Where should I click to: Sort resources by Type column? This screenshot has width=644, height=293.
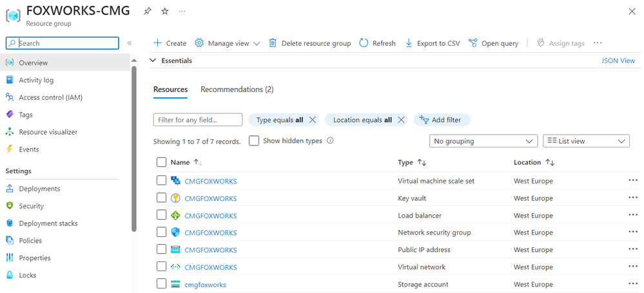412,162
